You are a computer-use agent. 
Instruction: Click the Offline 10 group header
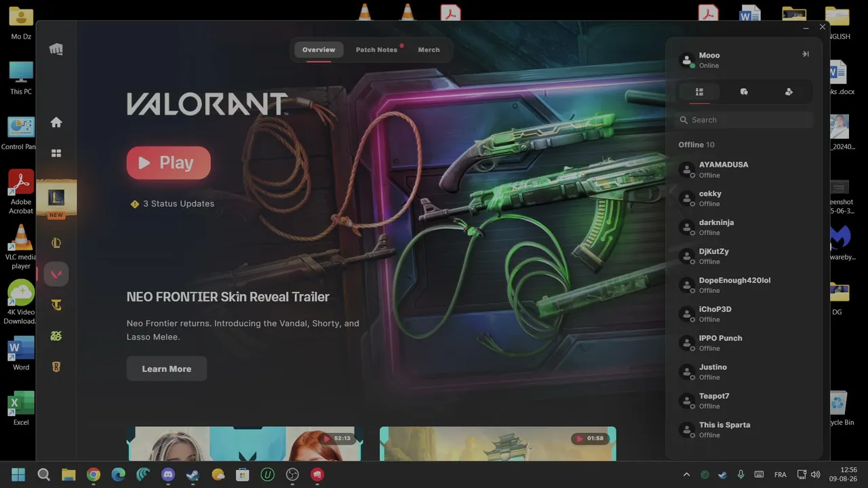[x=696, y=144]
